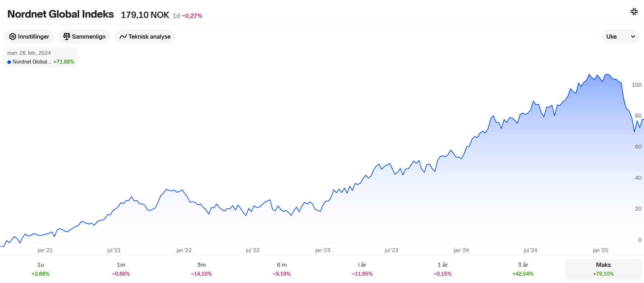Show the 1 år performance range
Viewport: 644px width, 283px height.
coord(443,269)
